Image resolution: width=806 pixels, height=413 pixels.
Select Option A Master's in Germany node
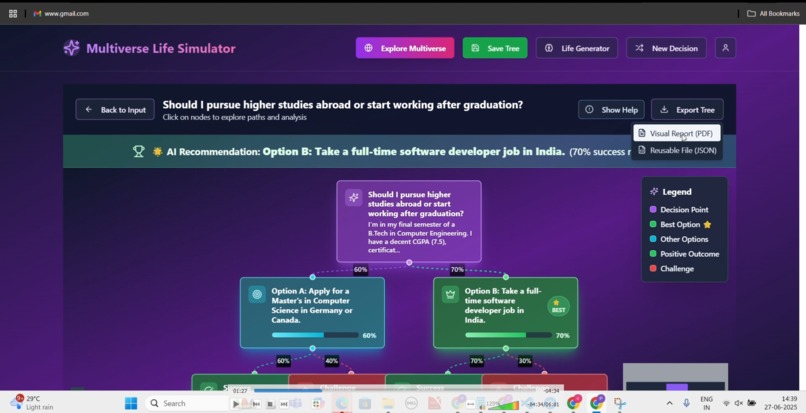click(x=312, y=313)
